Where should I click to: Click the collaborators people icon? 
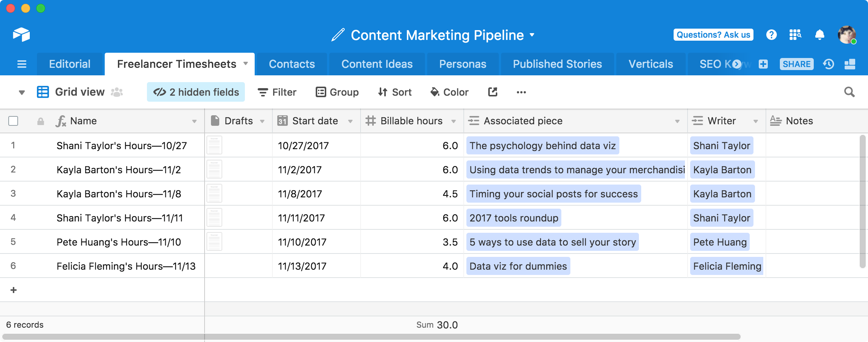click(x=117, y=92)
